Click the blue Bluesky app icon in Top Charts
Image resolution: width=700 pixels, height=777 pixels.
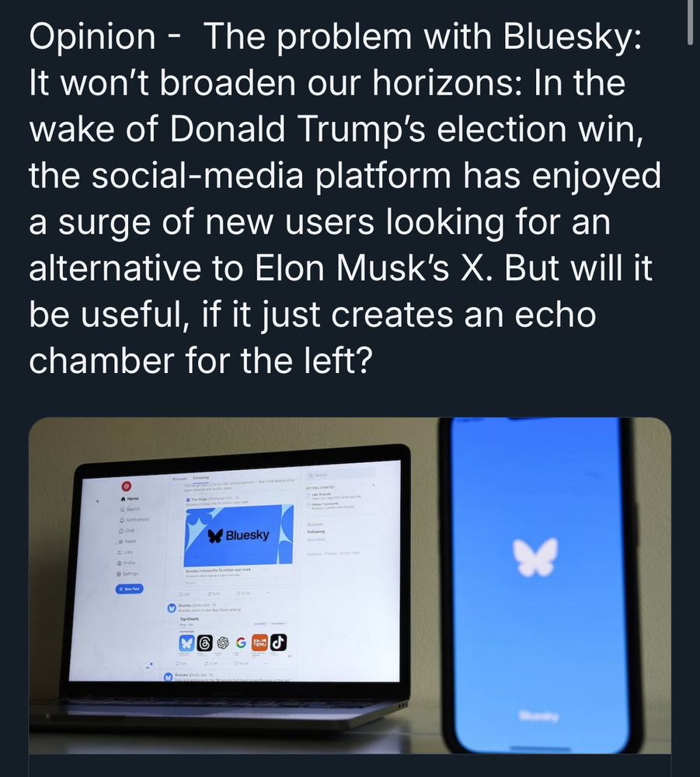186,643
